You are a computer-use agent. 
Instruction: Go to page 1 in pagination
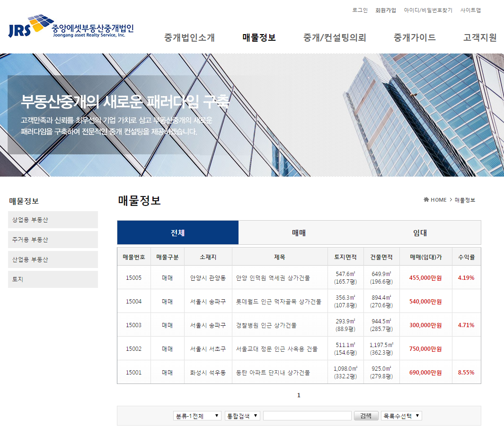[299, 395]
